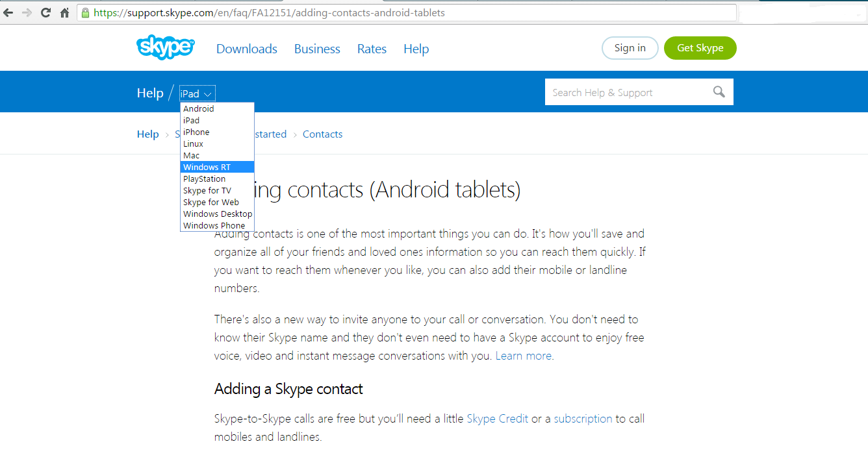Select Mac from the platform list
The width and height of the screenshot is (868, 457).
tap(217, 156)
